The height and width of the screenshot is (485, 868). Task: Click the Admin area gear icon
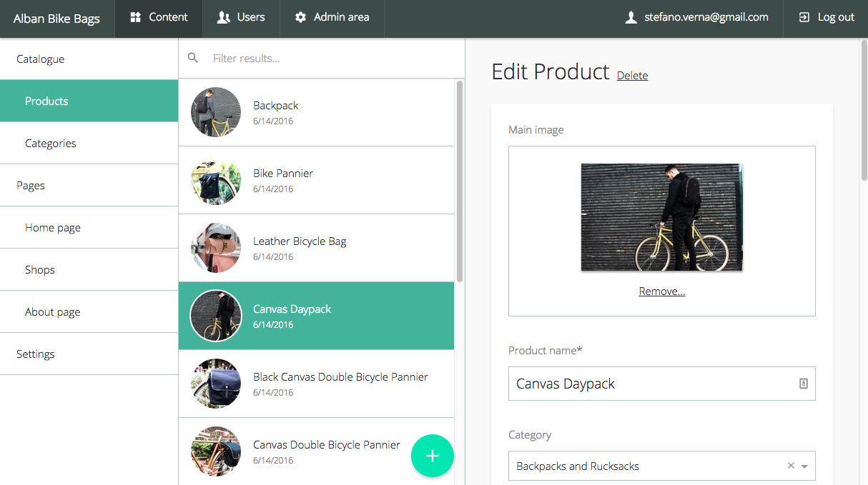coord(301,19)
